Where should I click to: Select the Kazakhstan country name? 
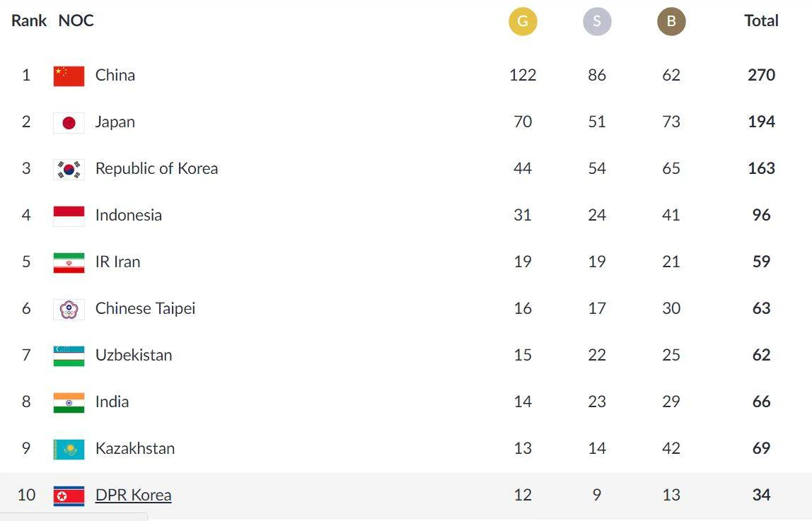tap(135, 448)
